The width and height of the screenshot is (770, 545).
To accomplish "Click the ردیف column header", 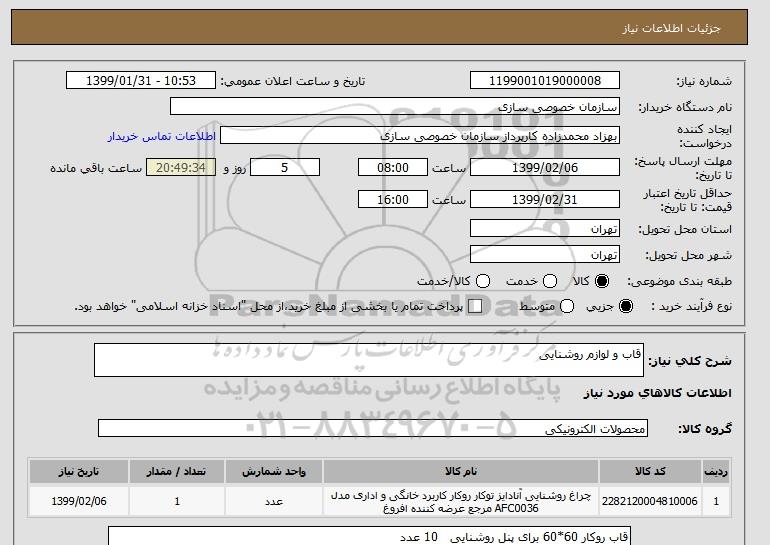I will pos(716,471).
